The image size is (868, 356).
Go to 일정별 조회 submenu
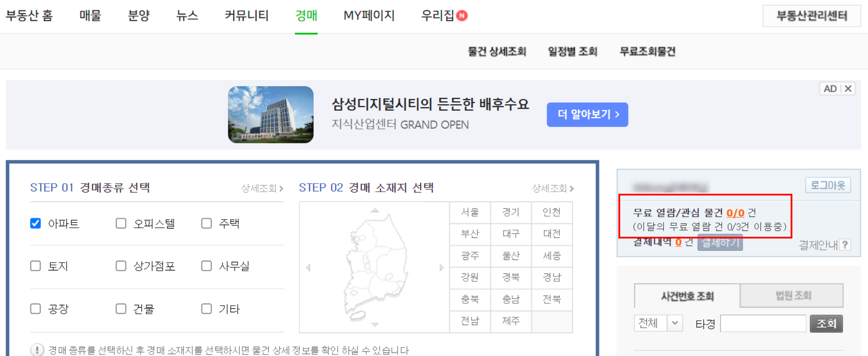tap(572, 52)
